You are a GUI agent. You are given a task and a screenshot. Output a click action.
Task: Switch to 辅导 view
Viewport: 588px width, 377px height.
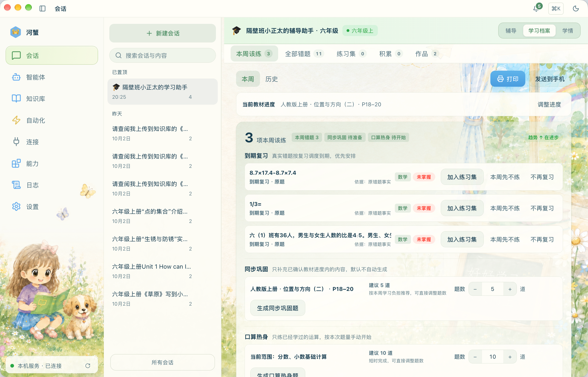(511, 31)
